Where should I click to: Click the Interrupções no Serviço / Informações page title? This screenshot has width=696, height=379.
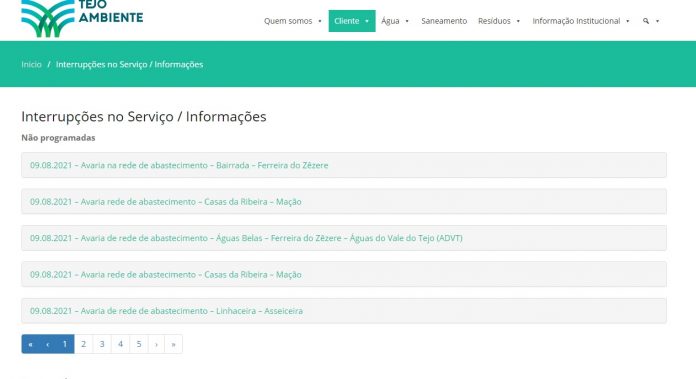point(144,116)
